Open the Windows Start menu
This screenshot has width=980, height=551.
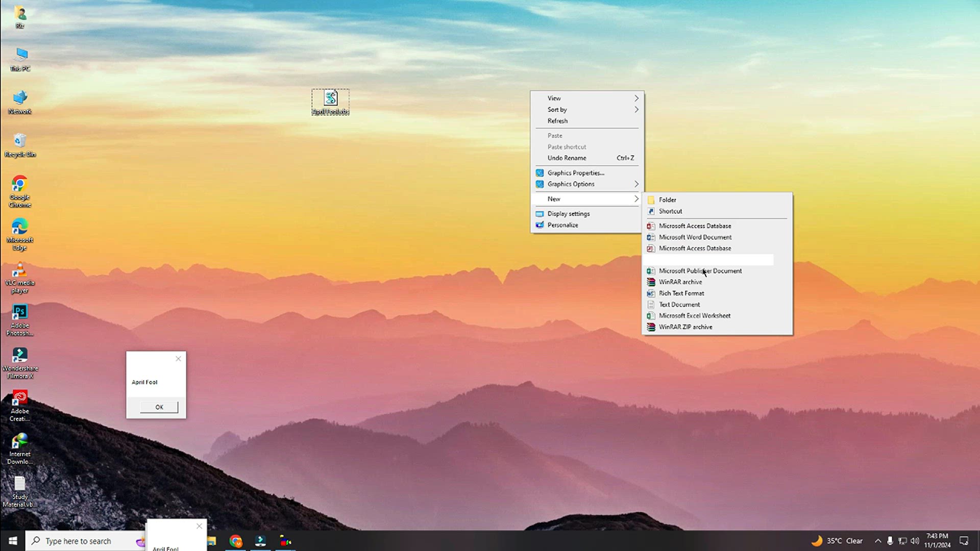[13, 541]
